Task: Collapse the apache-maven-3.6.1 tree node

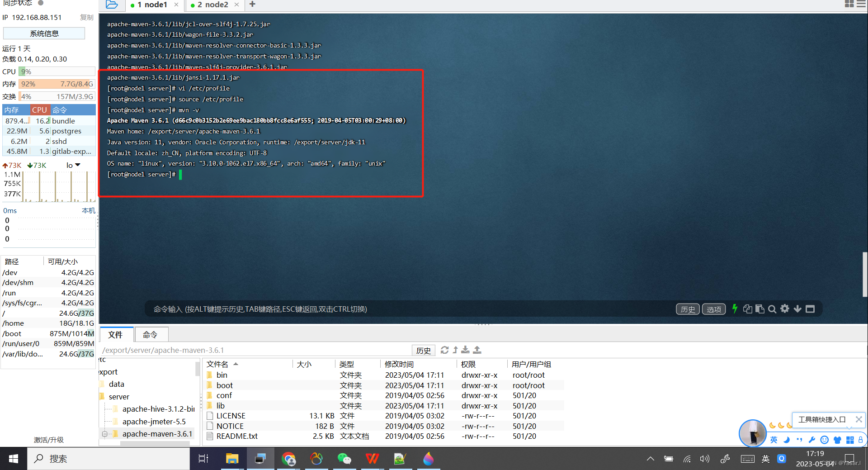Action: [x=104, y=433]
